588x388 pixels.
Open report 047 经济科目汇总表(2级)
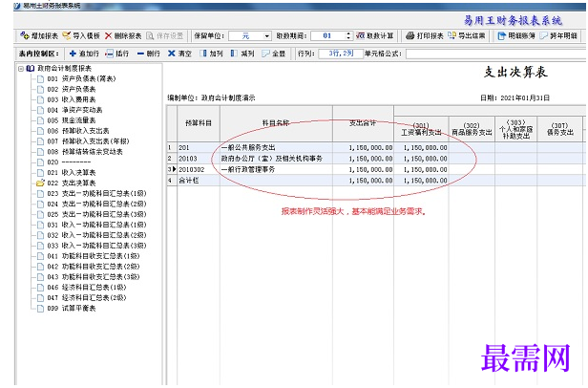tap(87, 298)
